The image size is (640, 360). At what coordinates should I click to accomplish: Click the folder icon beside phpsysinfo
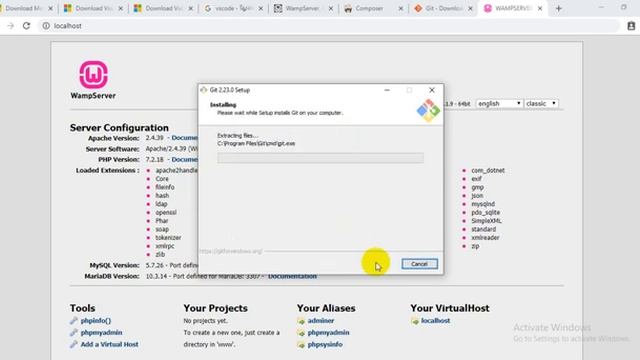[x=301, y=345]
